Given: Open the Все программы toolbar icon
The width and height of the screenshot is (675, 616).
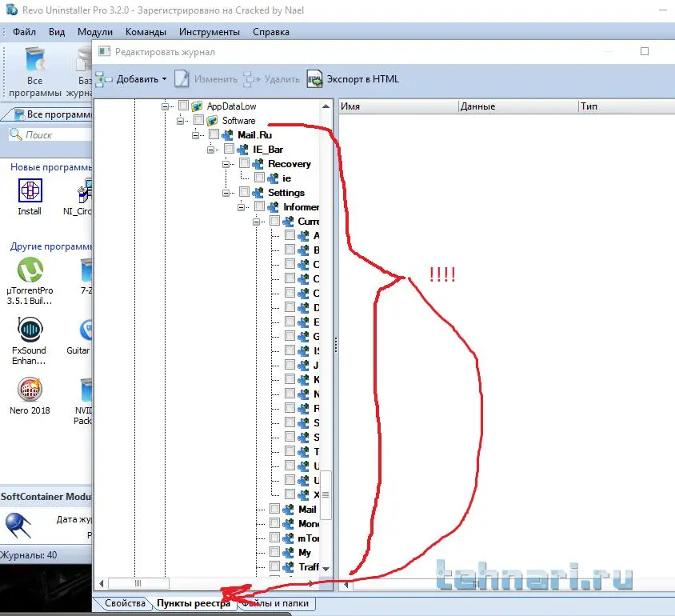Looking at the screenshot, I should 35,59.
